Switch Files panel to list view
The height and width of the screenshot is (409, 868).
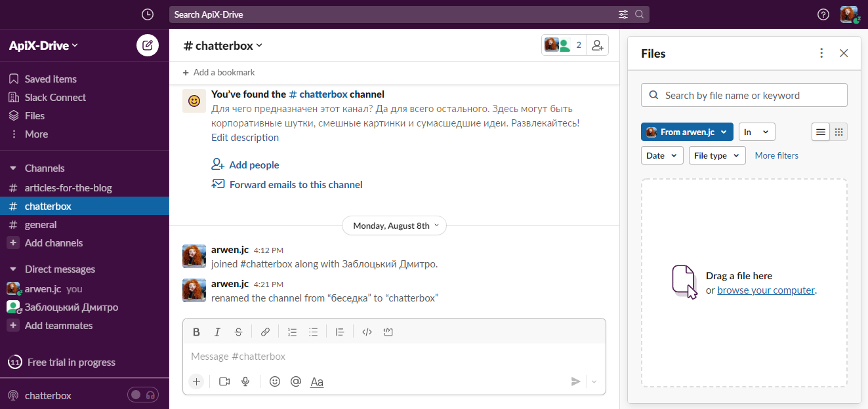[821, 132]
